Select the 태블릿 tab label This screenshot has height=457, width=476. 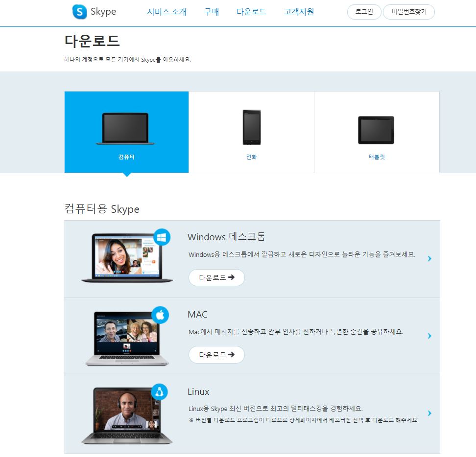click(x=377, y=157)
